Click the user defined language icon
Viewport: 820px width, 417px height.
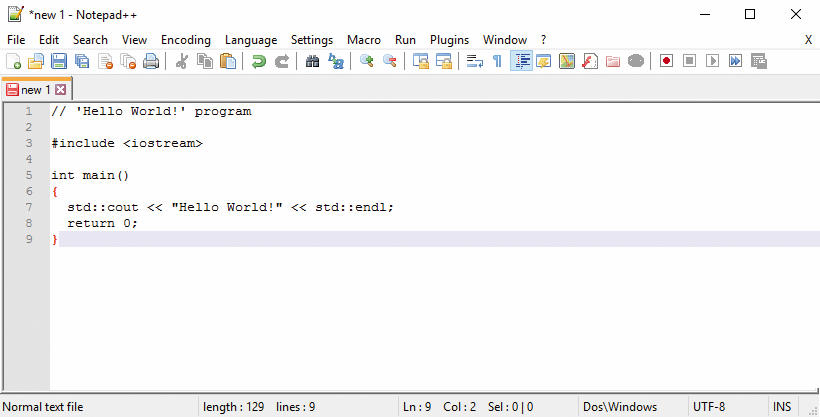(x=544, y=61)
